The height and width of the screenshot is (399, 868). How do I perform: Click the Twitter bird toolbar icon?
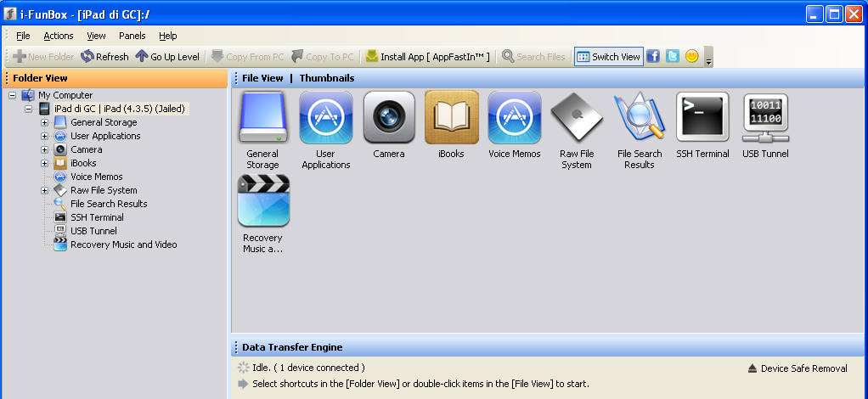pos(673,56)
